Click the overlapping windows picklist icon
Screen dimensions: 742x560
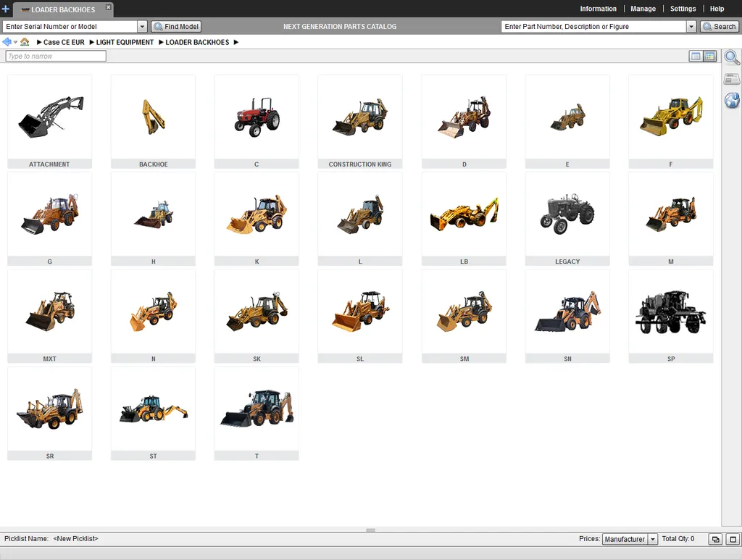[715, 539]
